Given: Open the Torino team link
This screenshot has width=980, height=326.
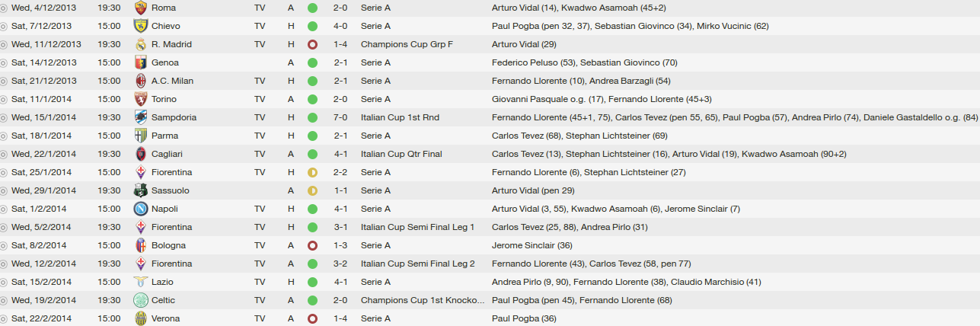Looking at the screenshot, I should point(164,99).
